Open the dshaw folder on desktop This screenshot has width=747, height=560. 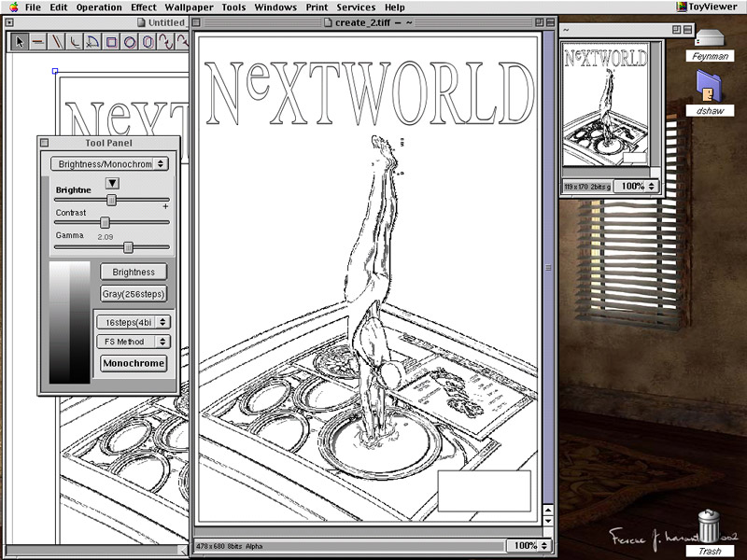point(710,86)
